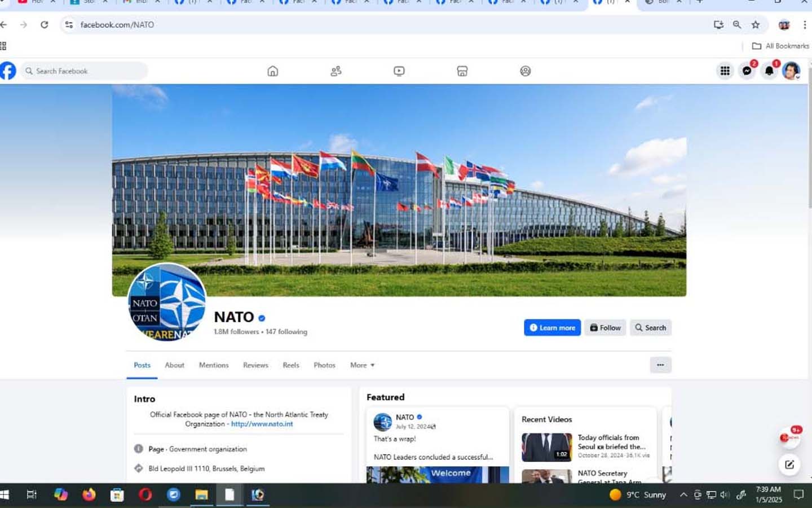Click the page Search button
This screenshot has width=812, height=508.
coord(650,328)
